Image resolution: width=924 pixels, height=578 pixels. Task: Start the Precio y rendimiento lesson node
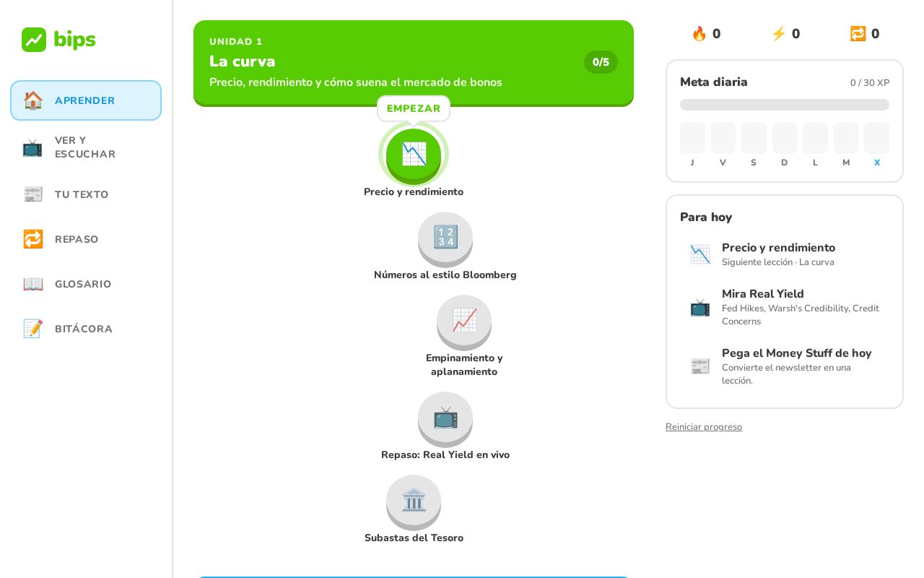(414, 155)
